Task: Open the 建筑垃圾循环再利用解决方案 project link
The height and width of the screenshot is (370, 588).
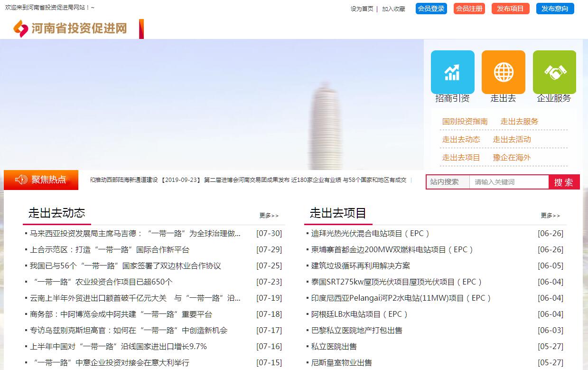Action: click(x=360, y=266)
